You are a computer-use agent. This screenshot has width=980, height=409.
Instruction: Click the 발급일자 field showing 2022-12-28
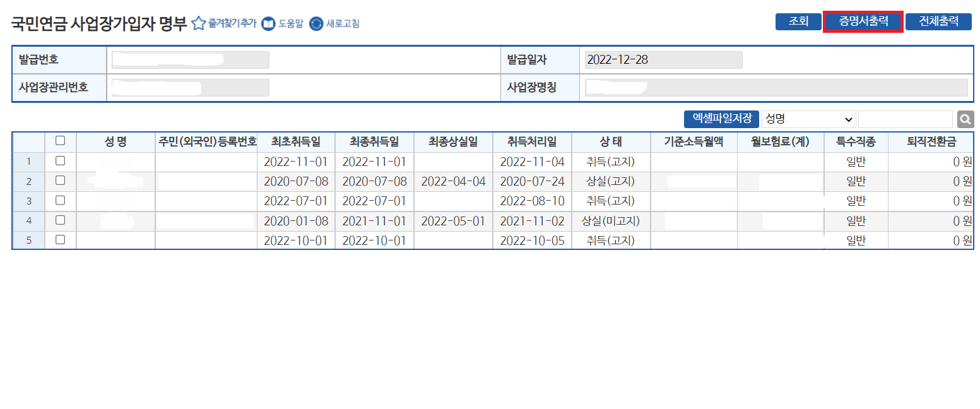point(663,60)
